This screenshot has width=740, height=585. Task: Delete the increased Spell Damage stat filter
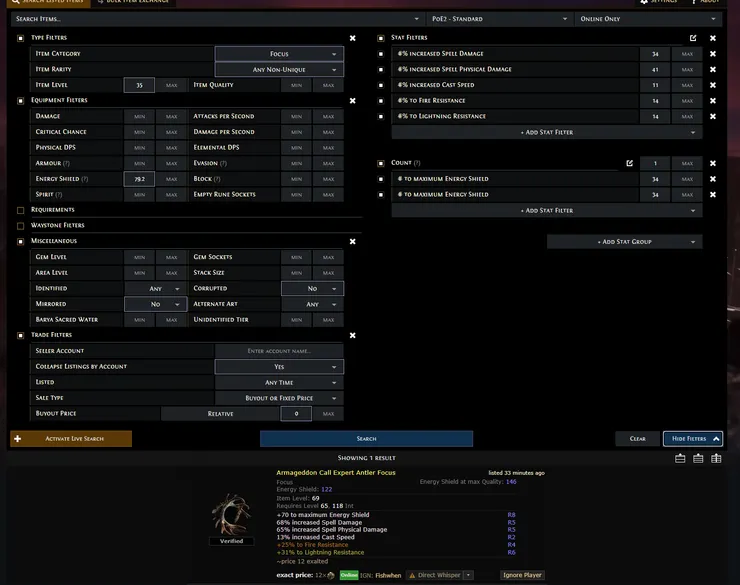pos(713,54)
